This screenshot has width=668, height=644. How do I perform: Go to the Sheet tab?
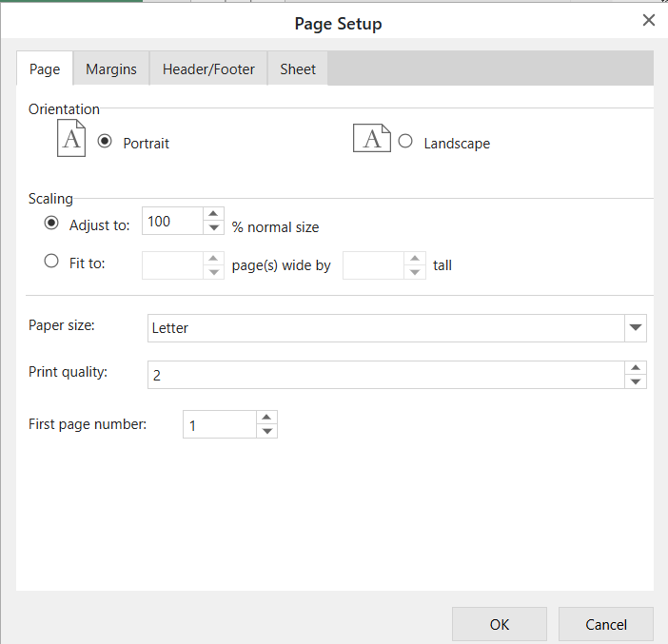point(298,69)
